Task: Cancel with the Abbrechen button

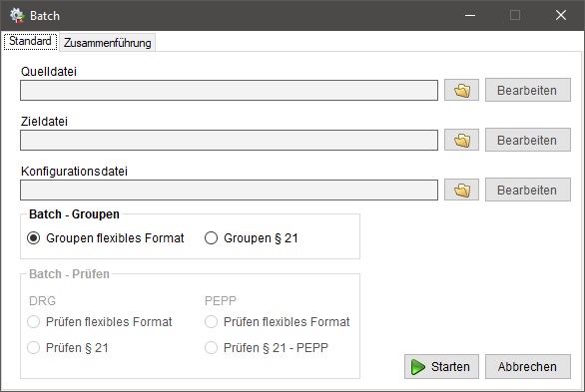Action: (527, 367)
